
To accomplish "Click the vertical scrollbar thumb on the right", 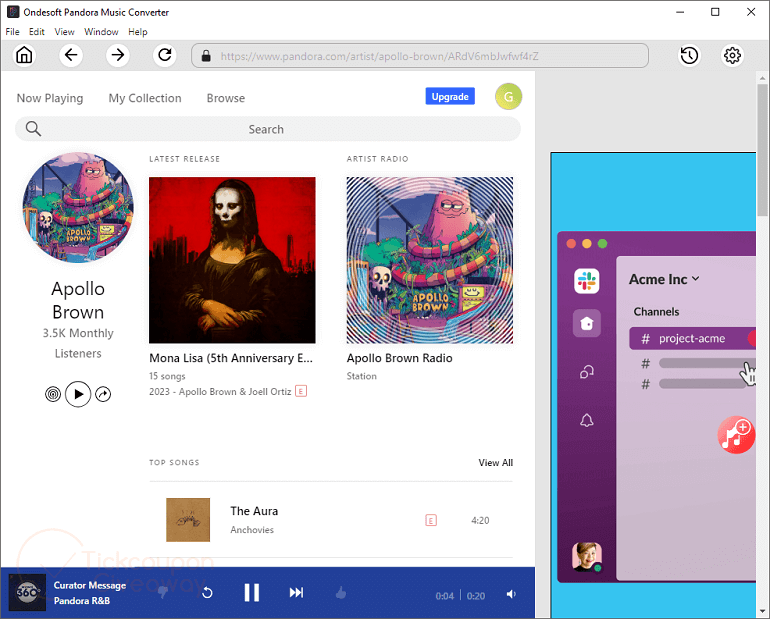I will pos(762,150).
